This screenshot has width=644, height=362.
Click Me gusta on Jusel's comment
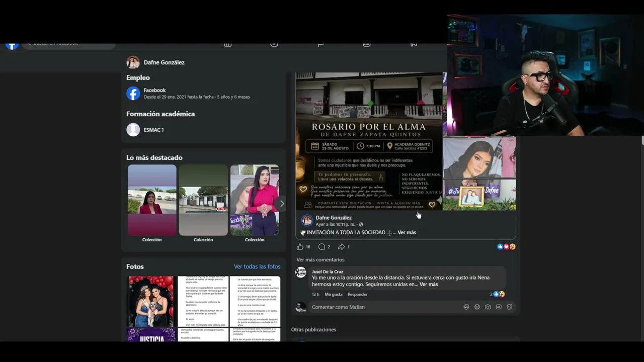[334, 295]
